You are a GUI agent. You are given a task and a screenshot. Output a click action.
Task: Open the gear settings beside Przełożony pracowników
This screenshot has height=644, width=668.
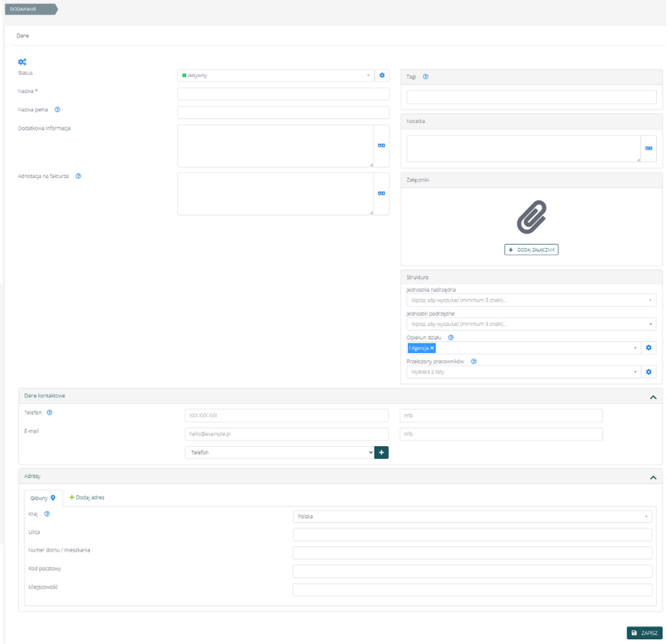click(648, 372)
